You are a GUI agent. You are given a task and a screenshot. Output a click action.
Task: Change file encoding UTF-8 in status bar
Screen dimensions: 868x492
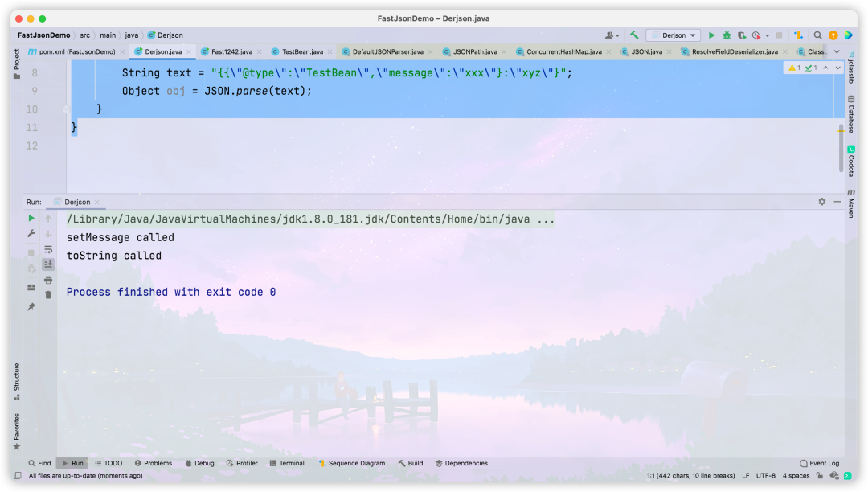[766, 476]
